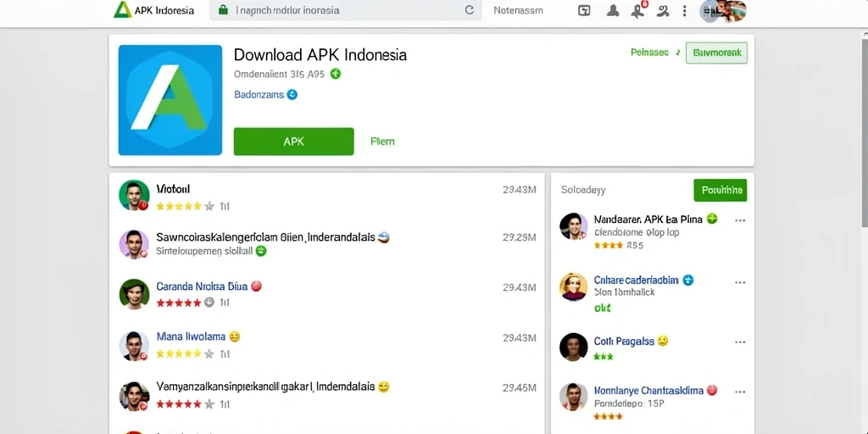Screen dimensions: 868x434
Task: Click the yellow emoji after the Vamyanzalkansinpiekandl title
Action: tap(384, 387)
